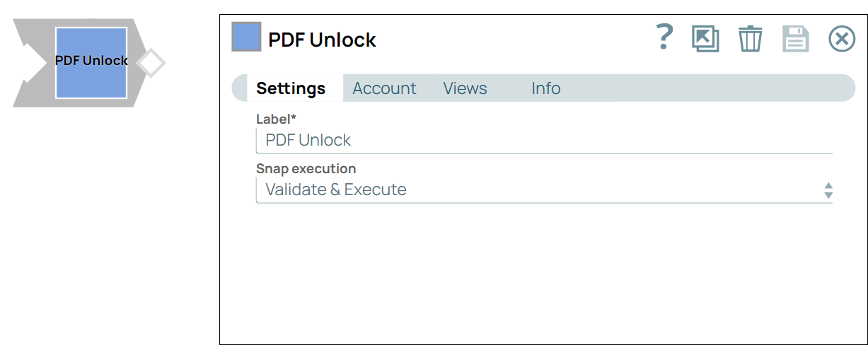Click empty area of the tab bar
The image size is (868, 345).
(x=707, y=88)
